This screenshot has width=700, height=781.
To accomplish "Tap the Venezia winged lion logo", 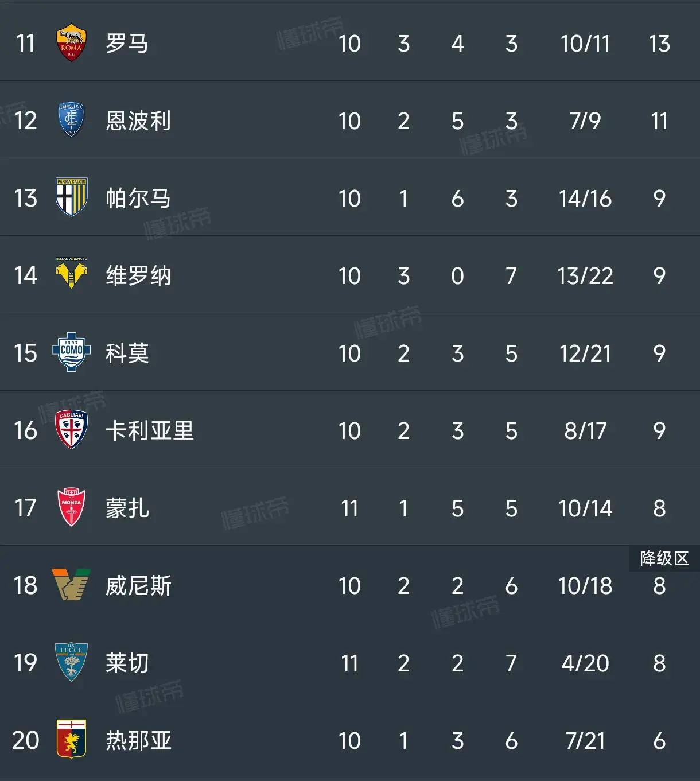I will click(x=71, y=585).
